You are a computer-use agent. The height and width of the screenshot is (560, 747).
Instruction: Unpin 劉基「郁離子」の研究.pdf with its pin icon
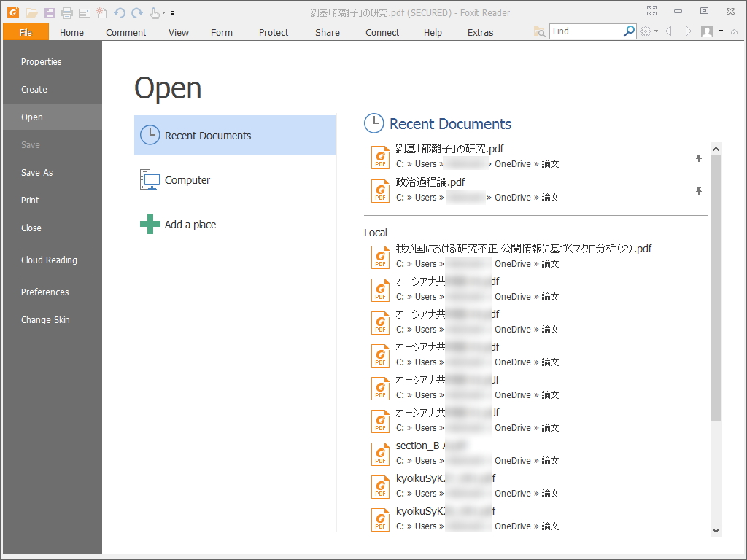pyautogui.click(x=698, y=158)
